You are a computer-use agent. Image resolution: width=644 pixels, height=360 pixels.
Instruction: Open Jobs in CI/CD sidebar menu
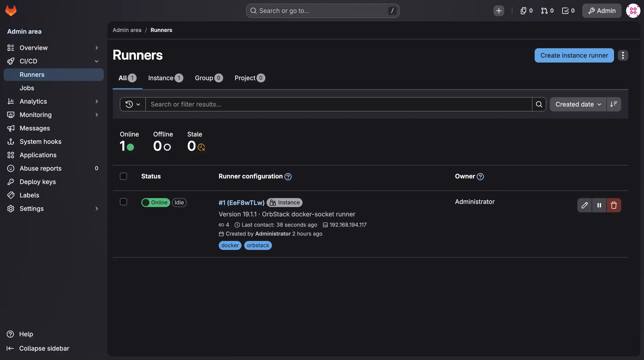(x=53, y=88)
